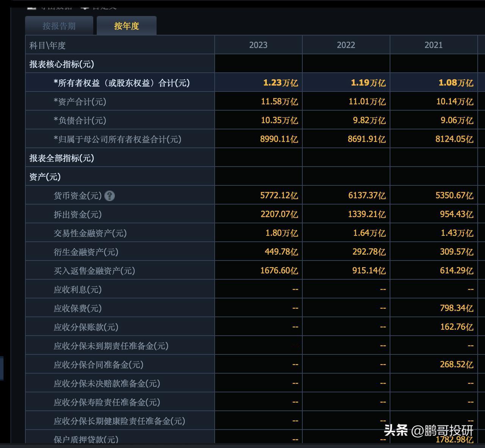Click the 9.06万亿 total liabilities value
The height and width of the screenshot is (448, 485).
click(457, 121)
